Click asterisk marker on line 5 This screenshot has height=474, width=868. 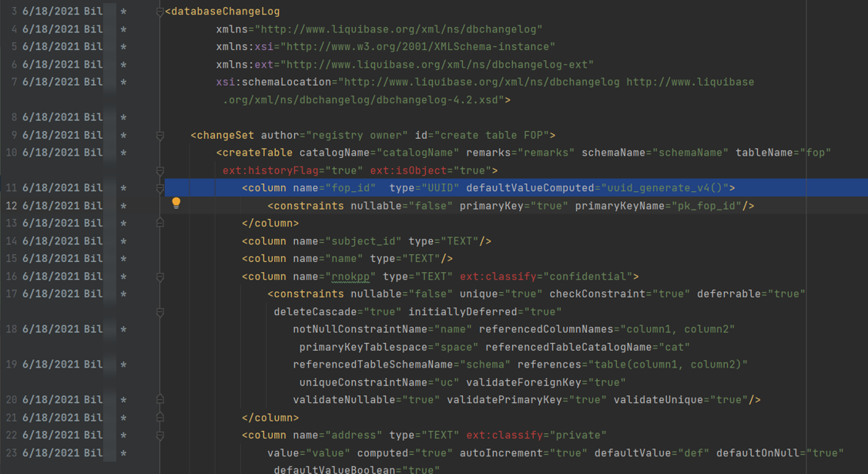(123, 47)
